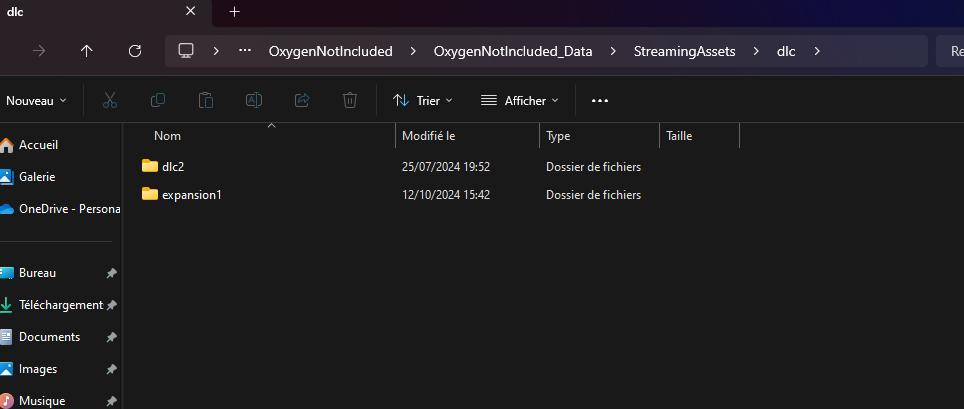Click the Delete trash bin icon
964x409 pixels.
pyautogui.click(x=350, y=100)
